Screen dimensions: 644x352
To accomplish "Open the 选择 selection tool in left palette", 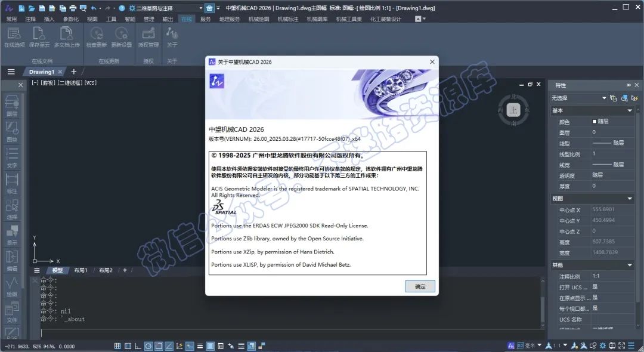I will [x=12, y=209].
